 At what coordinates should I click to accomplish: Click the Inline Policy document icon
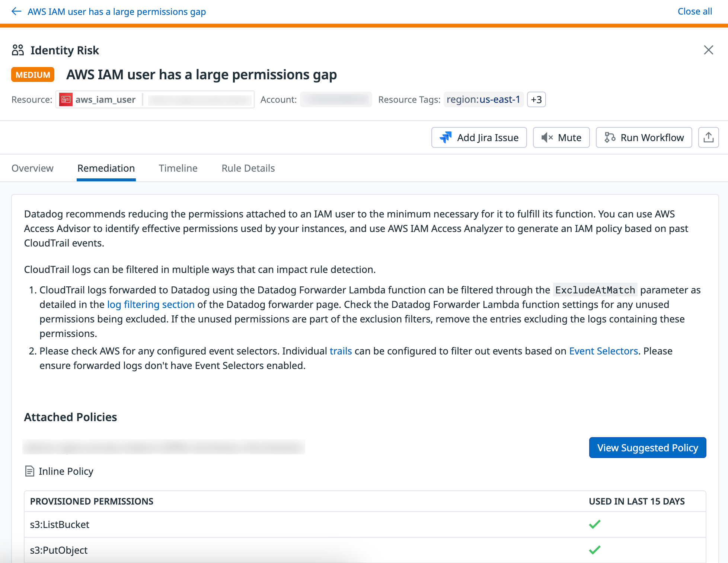pos(29,471)
